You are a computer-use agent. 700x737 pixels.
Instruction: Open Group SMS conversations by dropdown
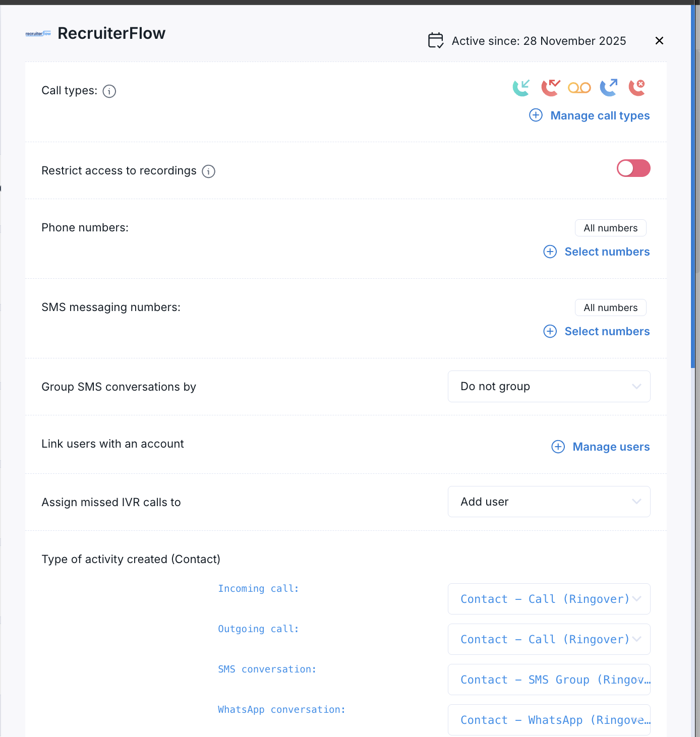click(x=549, y=387)
